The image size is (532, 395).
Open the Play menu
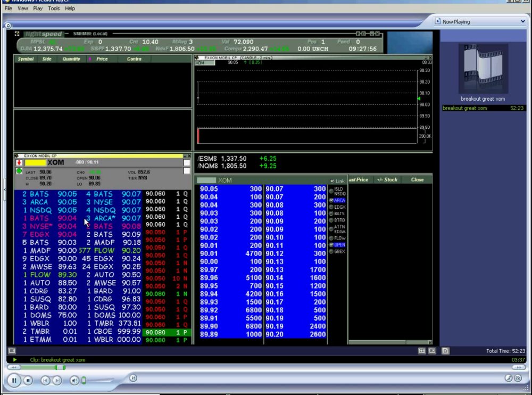(38, 8)
